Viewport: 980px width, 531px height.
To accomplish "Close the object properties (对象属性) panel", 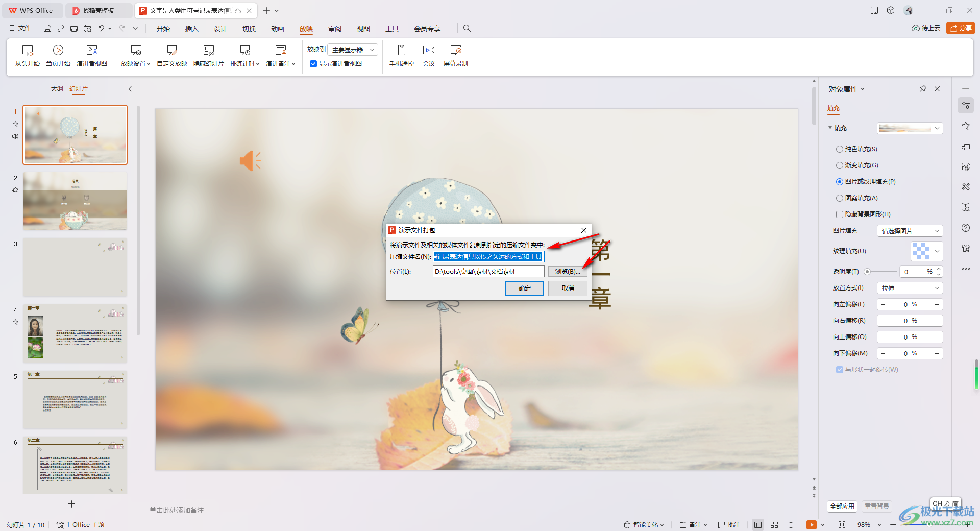I will pyautogui.click(x=937, y=89).
